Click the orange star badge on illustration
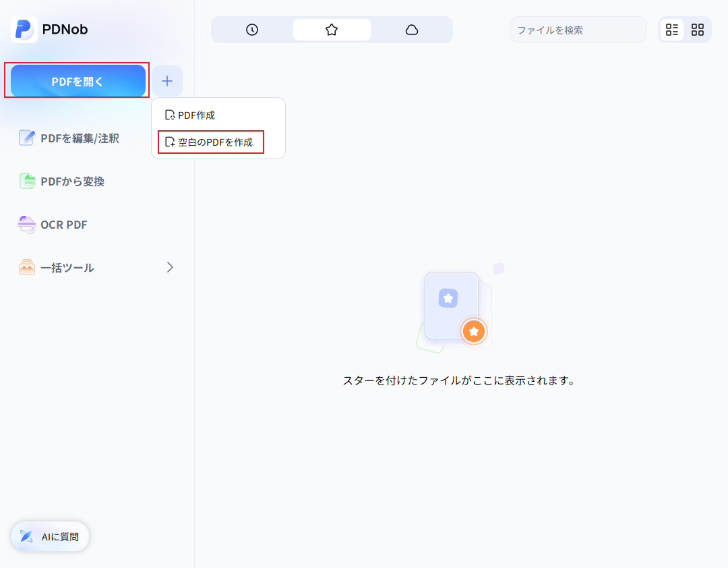This screenshot has height=568, width=728. pos(474,331)
